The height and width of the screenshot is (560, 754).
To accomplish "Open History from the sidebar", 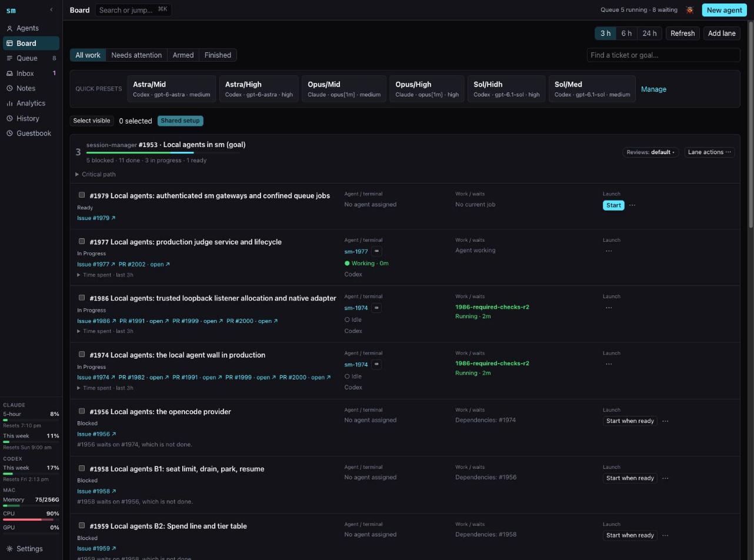I will [x=31, y=118].
